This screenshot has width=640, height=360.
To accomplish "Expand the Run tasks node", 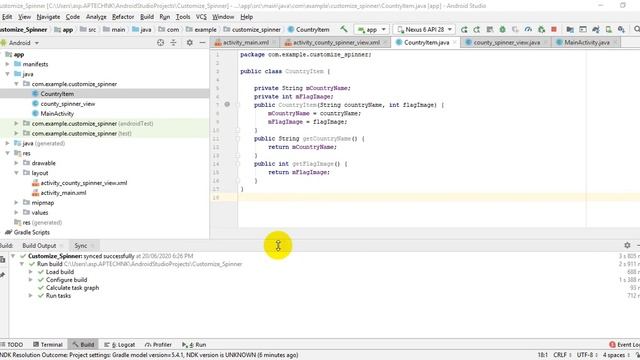I will 31,296.
